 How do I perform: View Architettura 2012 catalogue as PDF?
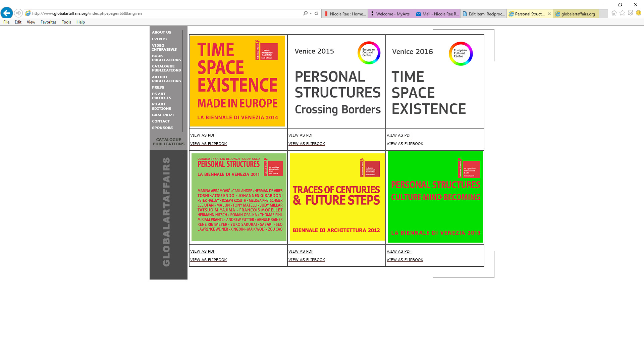pyautogui.click(x=301, y=251)
